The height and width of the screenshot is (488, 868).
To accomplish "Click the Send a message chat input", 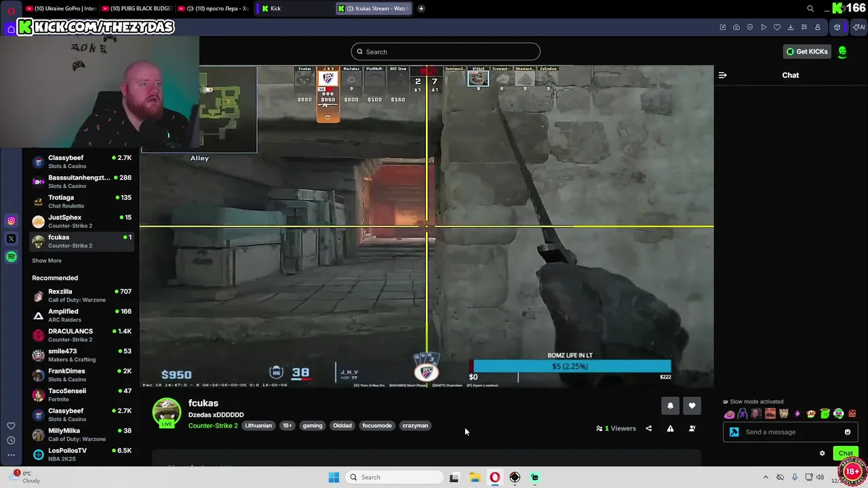I will (790, 432).
